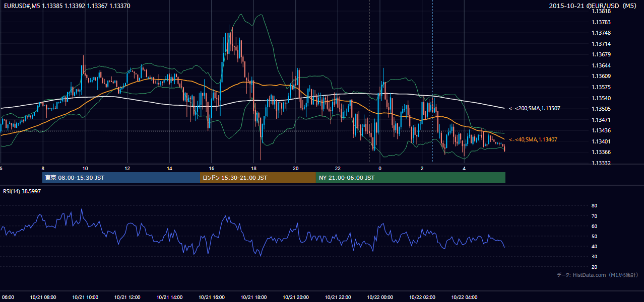Click the 06:00 label on the bottom time axis
The width and height of the screenshot is (644, 302).
(7, 297)
